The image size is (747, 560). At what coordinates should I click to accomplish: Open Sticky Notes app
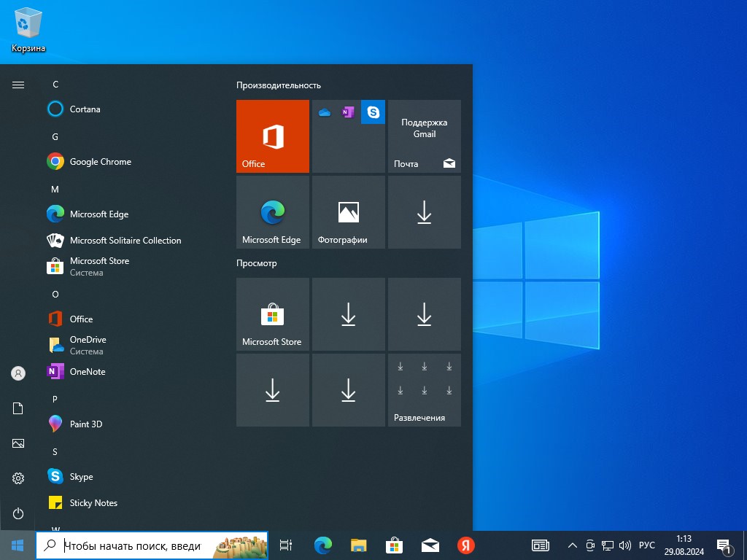point(93,503)
